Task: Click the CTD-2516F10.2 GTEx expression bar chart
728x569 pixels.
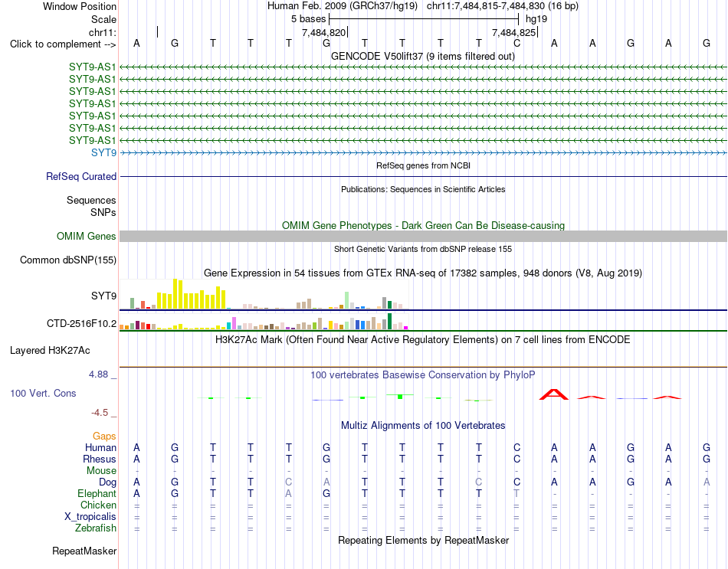Action: [264, 321]
